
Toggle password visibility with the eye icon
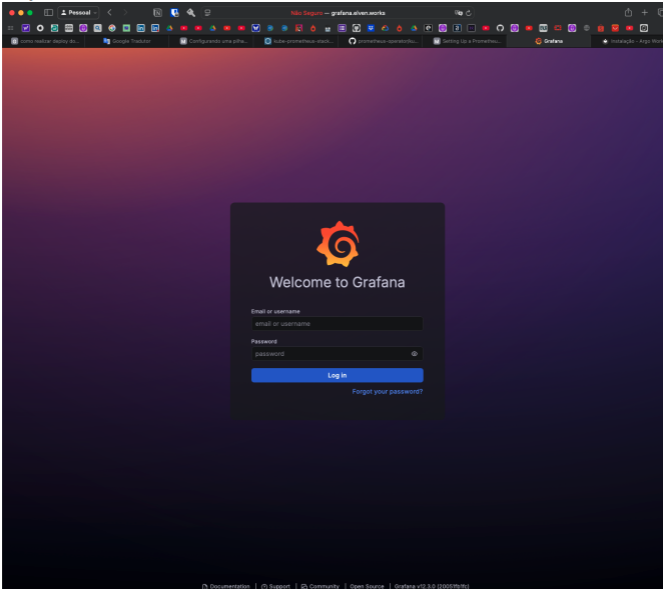coord(414,353)
